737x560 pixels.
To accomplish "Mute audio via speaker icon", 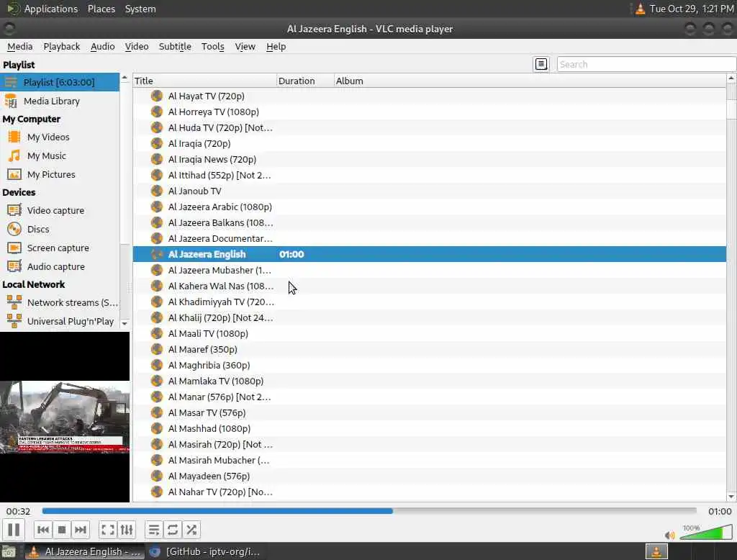I will tap(669, 535).
